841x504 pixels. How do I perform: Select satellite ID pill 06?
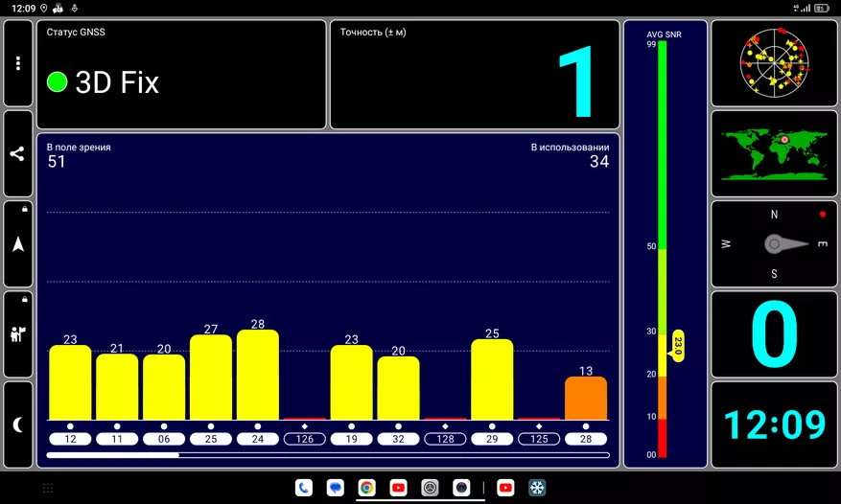click(x=164, y=439)
